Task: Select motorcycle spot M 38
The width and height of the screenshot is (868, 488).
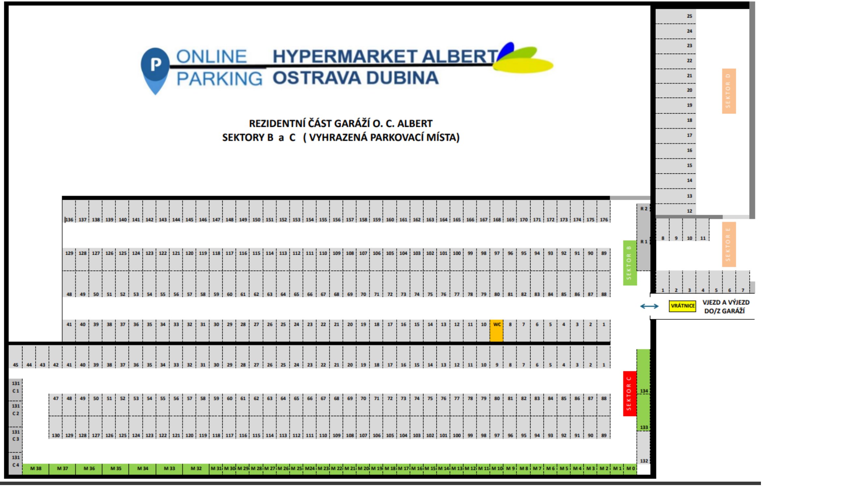Action: tap(36, 469)
